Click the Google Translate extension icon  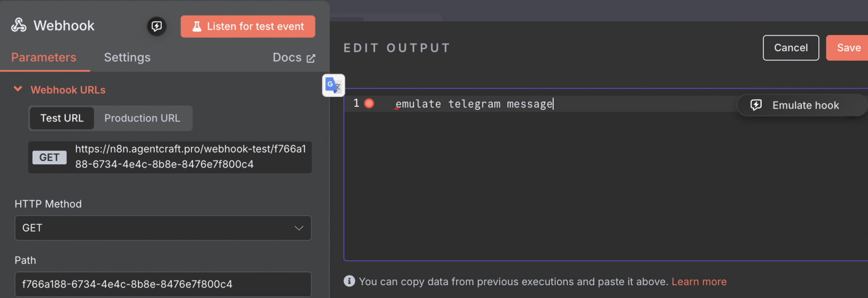pyautogui.click(x=333, y=85)
